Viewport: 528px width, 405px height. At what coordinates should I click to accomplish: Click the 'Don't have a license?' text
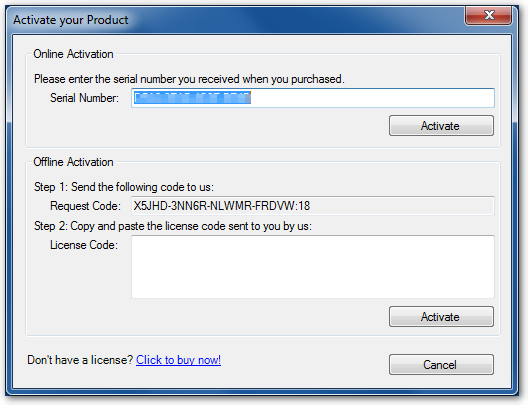pyautogui.click(x=80, y=360)
